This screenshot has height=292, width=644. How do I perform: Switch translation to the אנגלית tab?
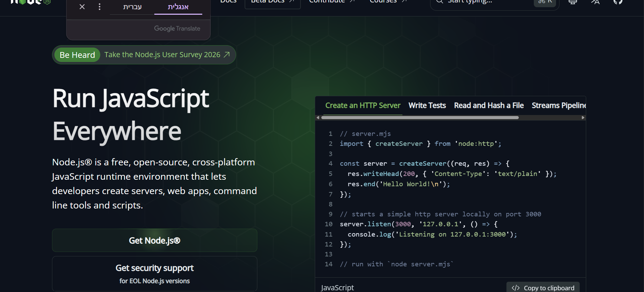tap(178, 7)
